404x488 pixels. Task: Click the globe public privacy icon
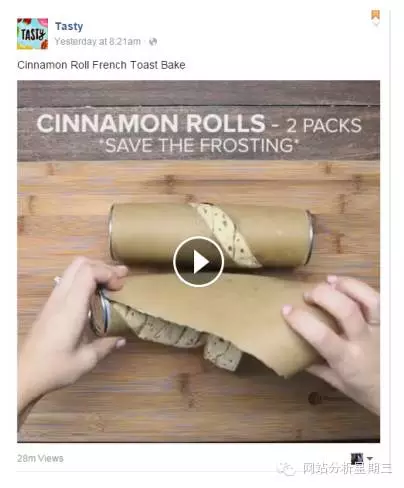point(153,42)
